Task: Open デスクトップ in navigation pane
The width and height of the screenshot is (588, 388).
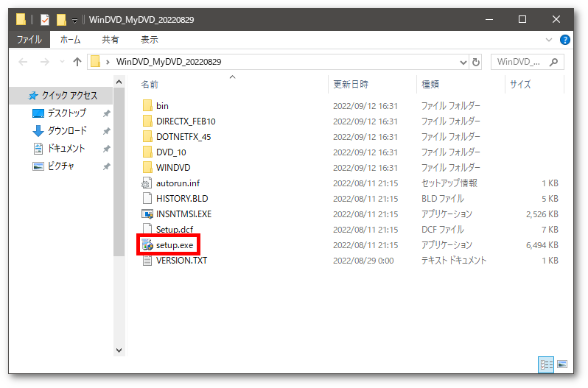Action: pos(67,113)
